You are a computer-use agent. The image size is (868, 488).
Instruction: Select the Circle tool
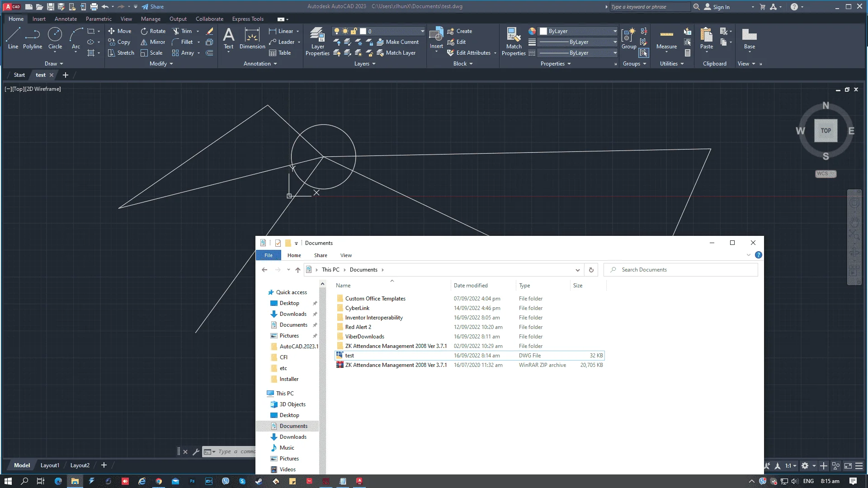(55, 38)
